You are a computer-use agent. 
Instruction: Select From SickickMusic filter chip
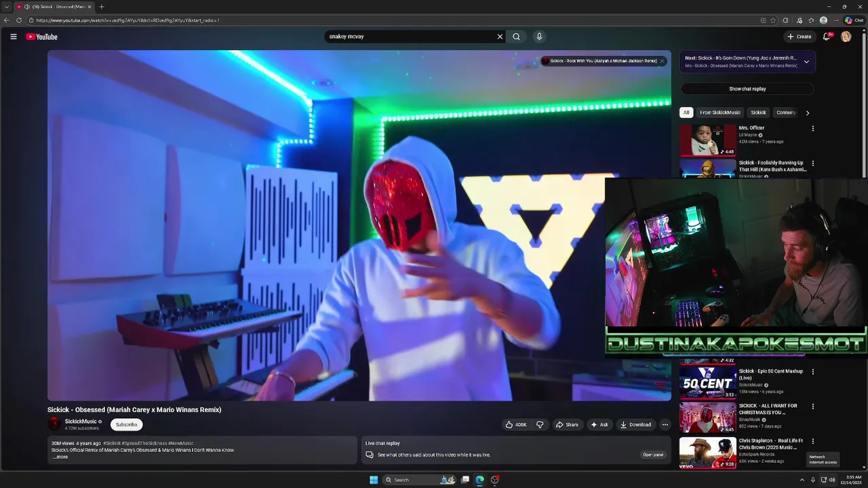[720, 113]
